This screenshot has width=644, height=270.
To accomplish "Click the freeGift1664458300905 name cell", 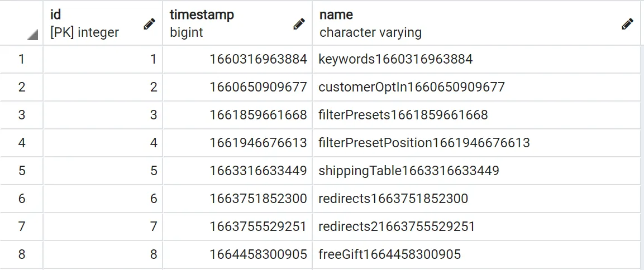I will [x=390, y=254].
